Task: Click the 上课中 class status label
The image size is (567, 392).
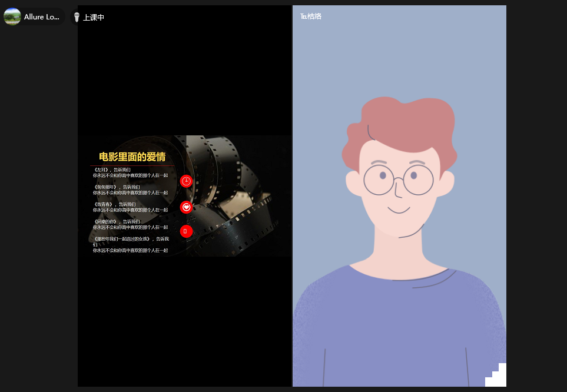Action: (x=94, y=18)
